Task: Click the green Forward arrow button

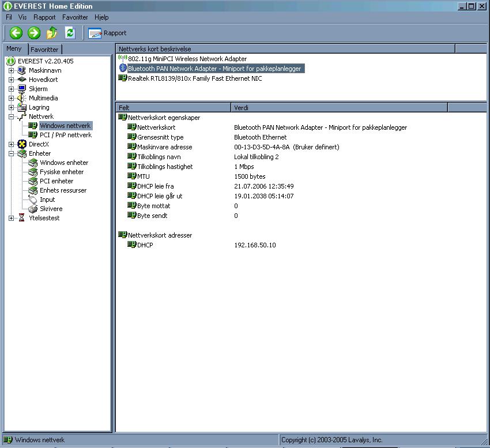Action: coord(34,33)
